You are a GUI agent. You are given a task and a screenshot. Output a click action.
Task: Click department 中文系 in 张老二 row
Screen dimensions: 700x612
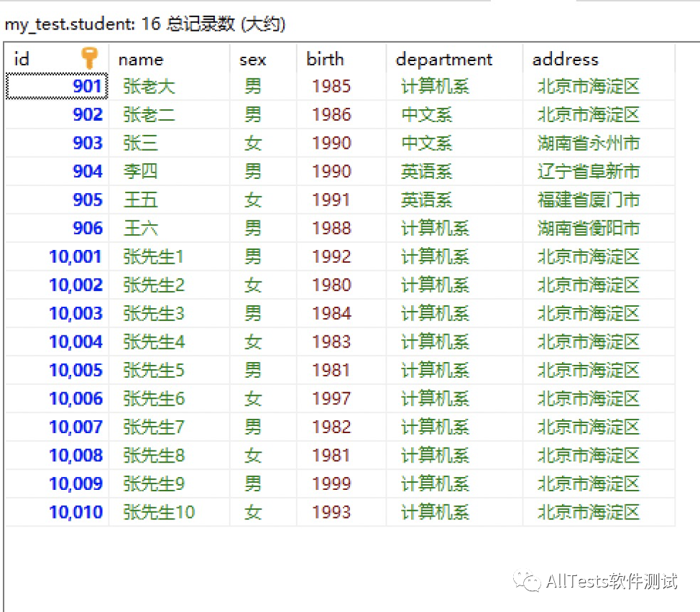[x=454, y=115]
